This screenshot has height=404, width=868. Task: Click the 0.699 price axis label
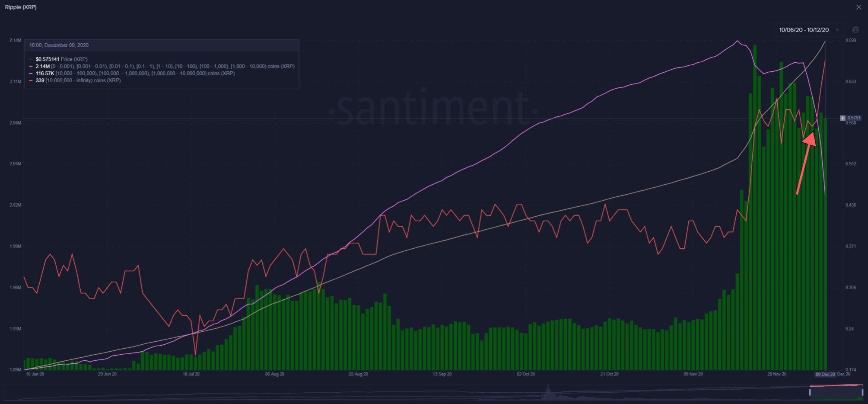click(x=850, y=41)
